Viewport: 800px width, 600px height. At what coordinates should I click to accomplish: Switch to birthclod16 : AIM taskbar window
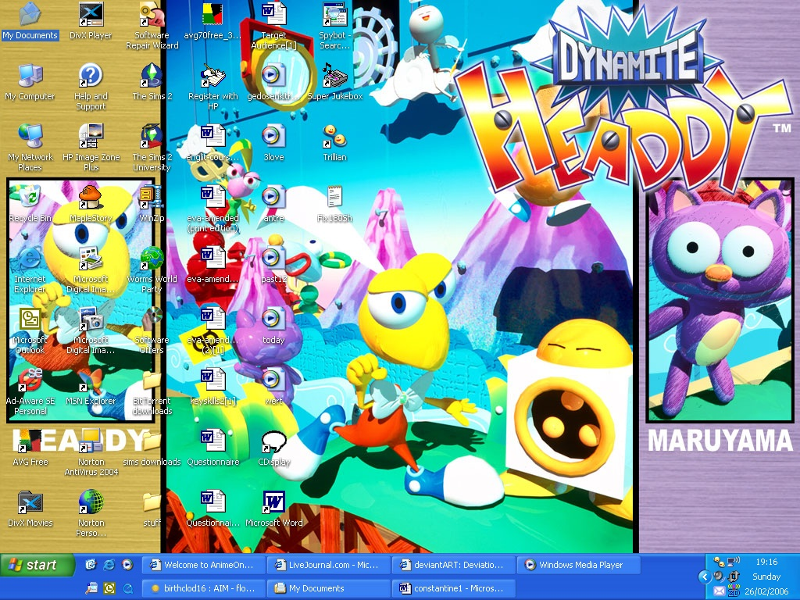(203, 588)
